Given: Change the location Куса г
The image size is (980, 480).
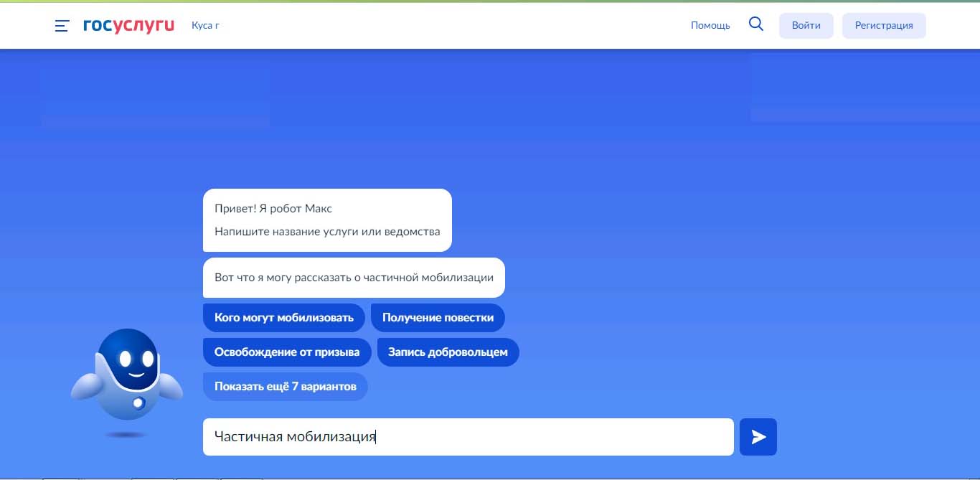Looking at the screenshot, I should tap(205, 25).
